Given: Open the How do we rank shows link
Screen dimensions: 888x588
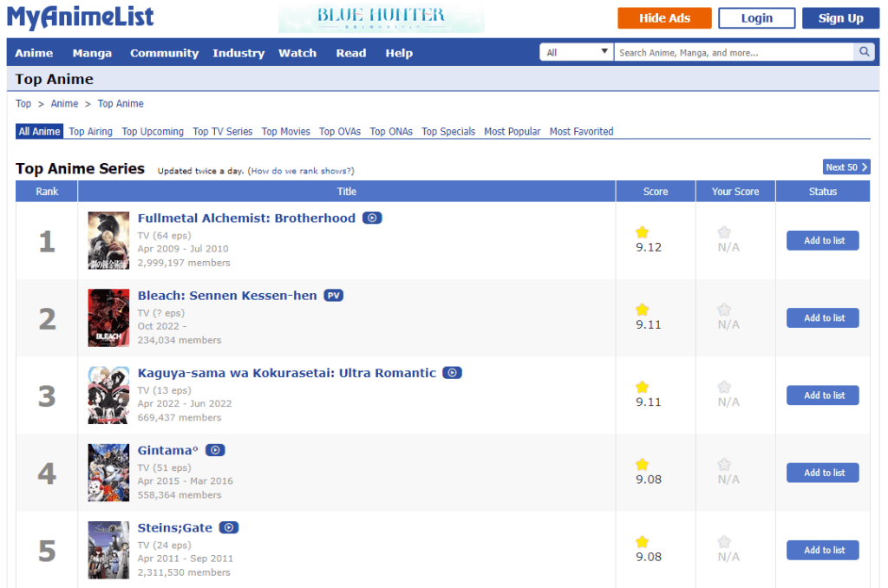Looking at the screenshot, I should pos(302,171).
